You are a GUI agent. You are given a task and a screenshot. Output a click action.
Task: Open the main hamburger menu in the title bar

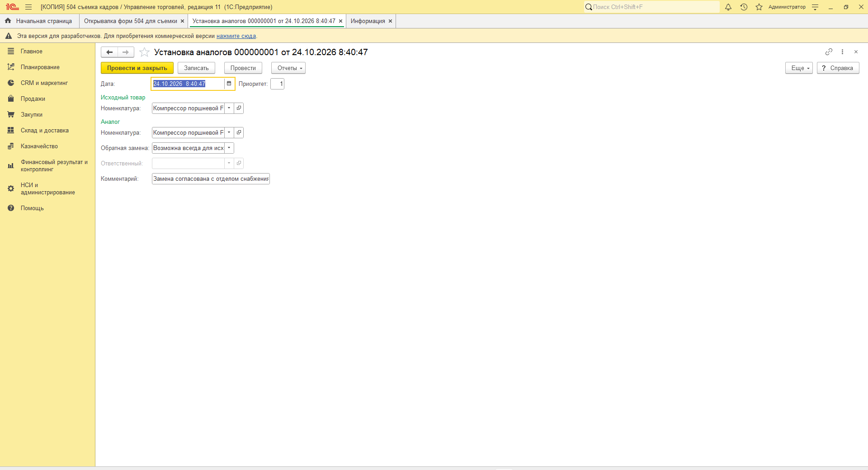click(x=28, y=7)
